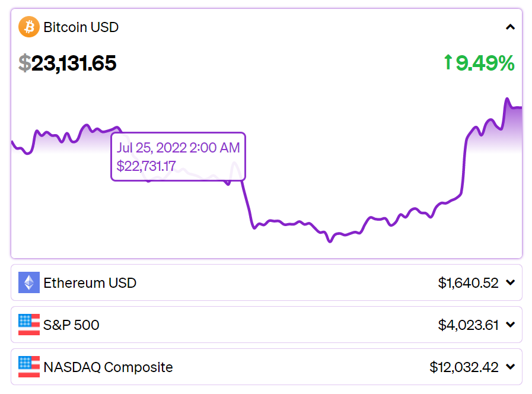Click the S&P 500 flag icon
This screenshot has width=532, height=394.
pos(28,325)
